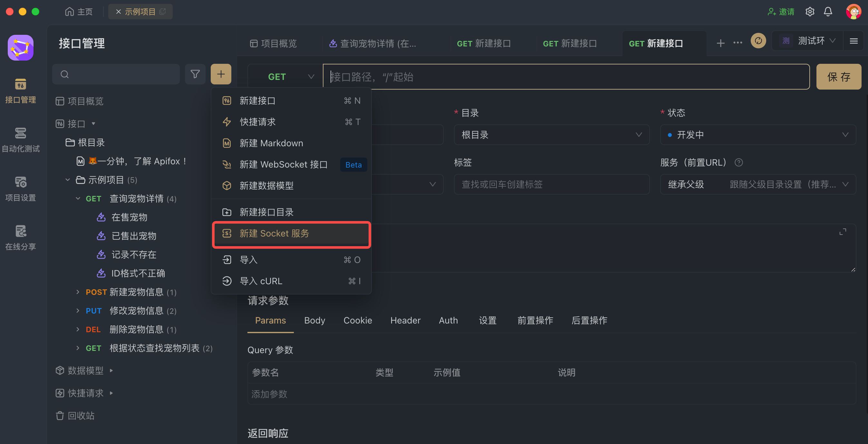Open the hamburger menu icon top right

[x=854, y=41]
